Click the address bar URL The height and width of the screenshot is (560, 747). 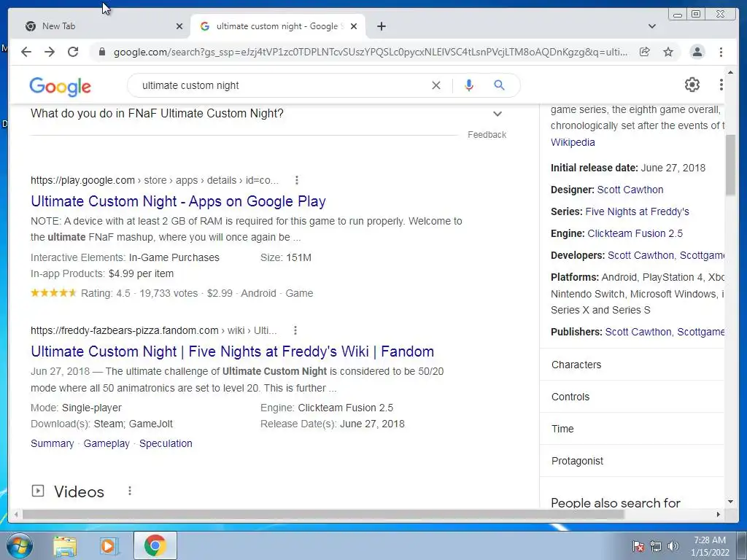371,52
